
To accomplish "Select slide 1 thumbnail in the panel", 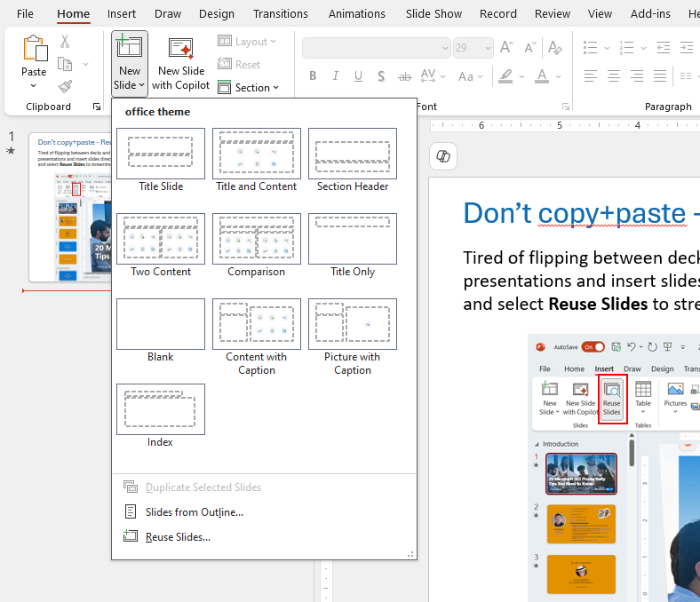I will tap(69, 209).
